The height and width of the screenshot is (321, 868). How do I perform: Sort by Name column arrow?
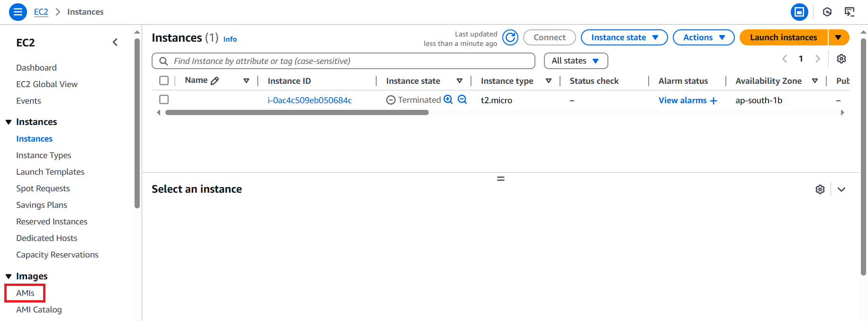pyautogui.click(x=246, y=81)
